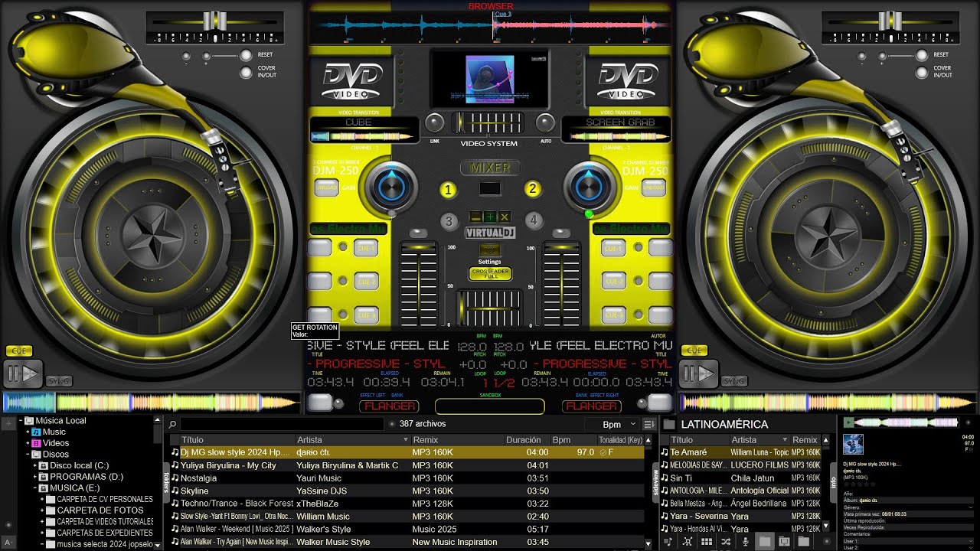Open the CUBE video transition selector
The image size is (980, 551).
(358, 122)
